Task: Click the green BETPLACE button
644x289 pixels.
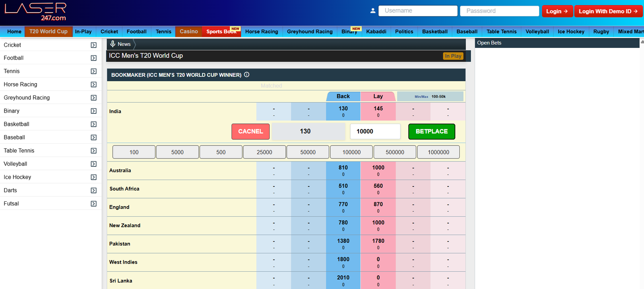Action: [x=431, y=131]
